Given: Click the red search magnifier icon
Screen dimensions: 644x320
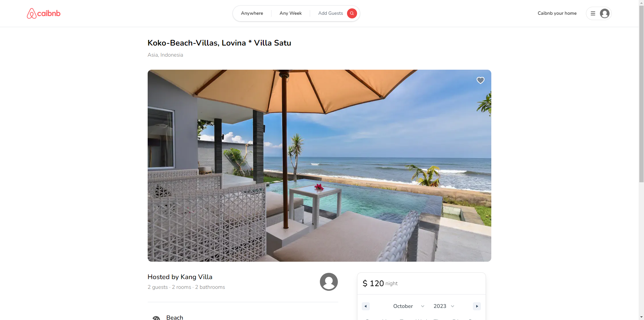Looking at the screenshot, I should [352, 13].
